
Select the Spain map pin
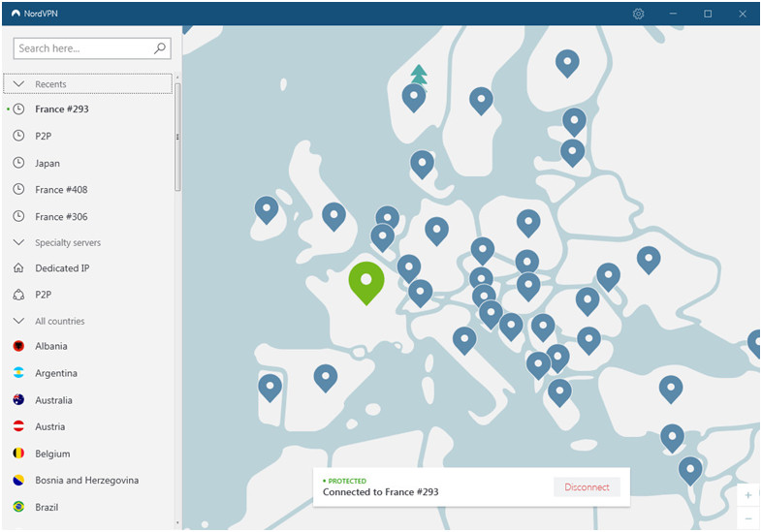tap(326, 378)
